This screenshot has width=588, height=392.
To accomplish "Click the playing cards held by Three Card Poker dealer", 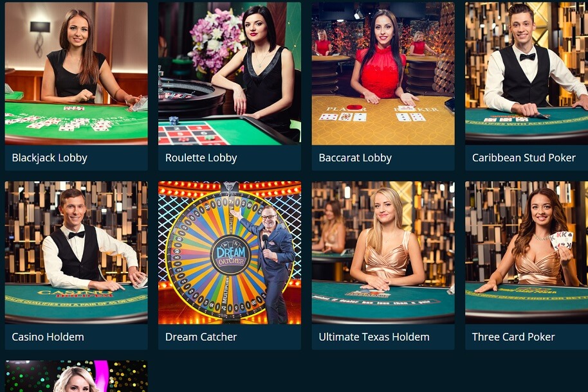I will 562,240.
